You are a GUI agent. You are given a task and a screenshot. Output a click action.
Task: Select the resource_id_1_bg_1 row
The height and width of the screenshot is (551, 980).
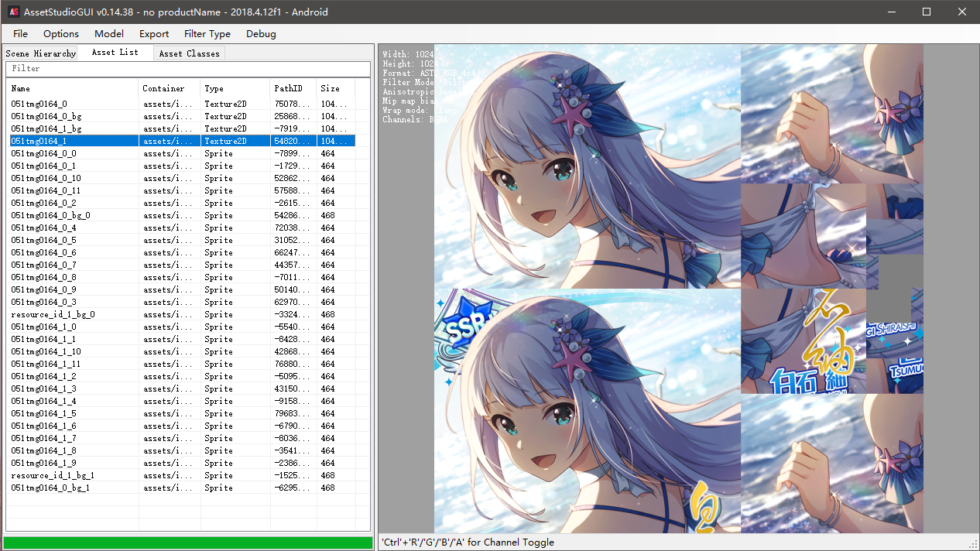(182, 475)
